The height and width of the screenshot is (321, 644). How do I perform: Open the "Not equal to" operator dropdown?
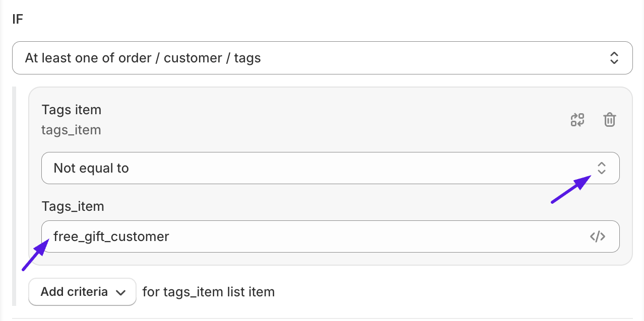[331, 168]
